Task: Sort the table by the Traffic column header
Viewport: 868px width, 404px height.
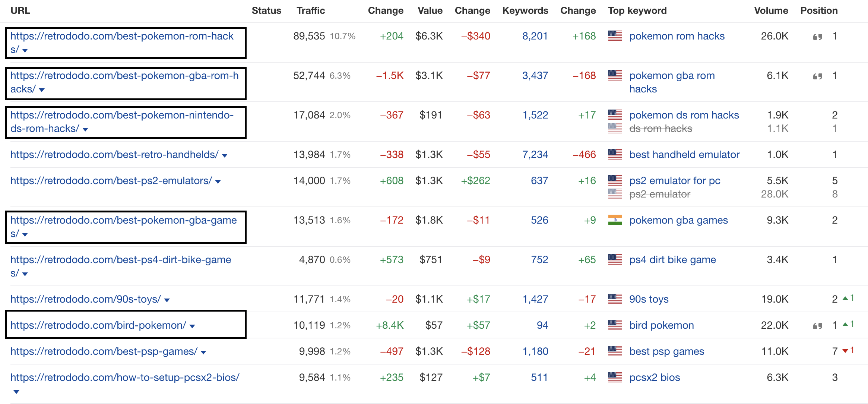Action: (x=310, y=10)
